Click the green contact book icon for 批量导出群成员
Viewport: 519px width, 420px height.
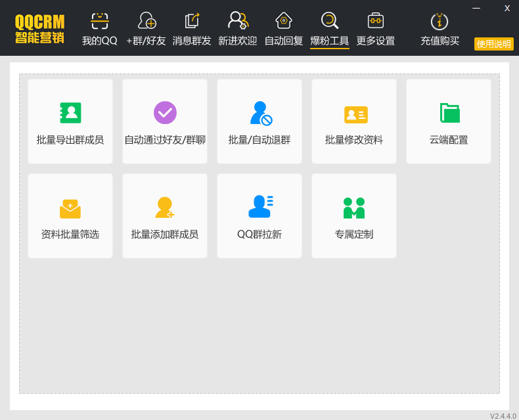click(70, 113)
